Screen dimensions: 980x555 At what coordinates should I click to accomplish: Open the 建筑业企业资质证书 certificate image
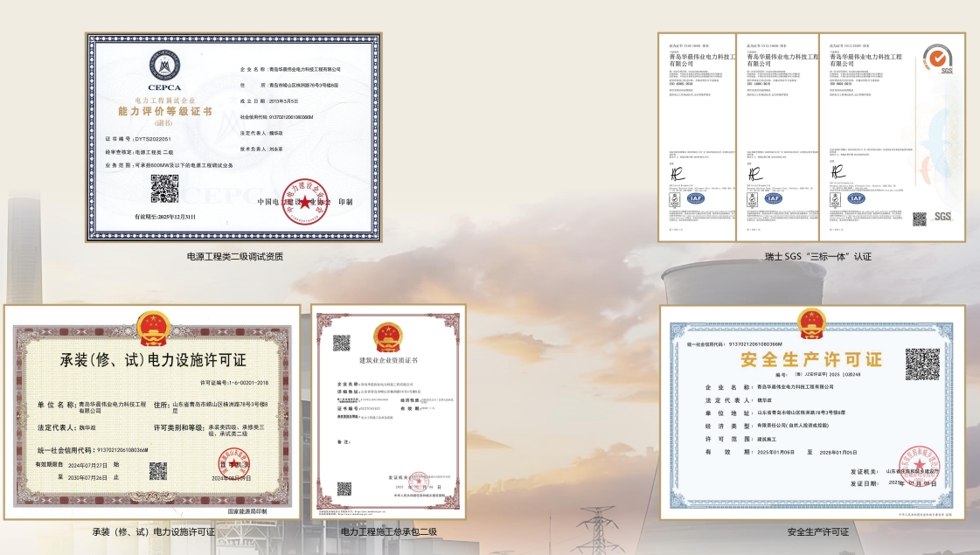click(388, 413)
